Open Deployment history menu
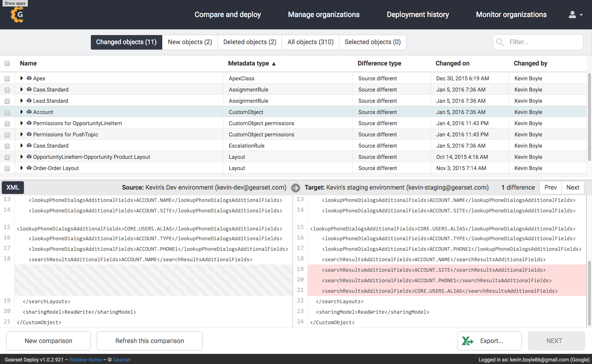592x364 pixels. tap(418, 14)
